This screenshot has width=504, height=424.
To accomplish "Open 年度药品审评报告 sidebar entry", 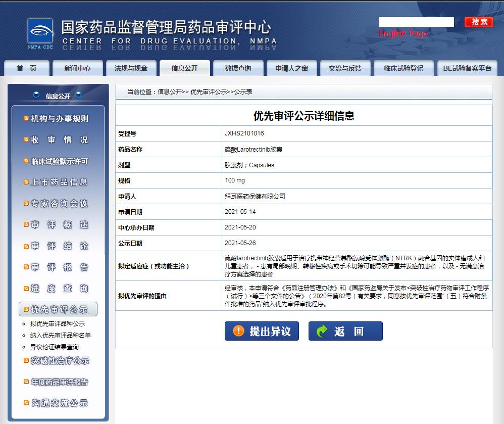I will (x=60, y=382).
